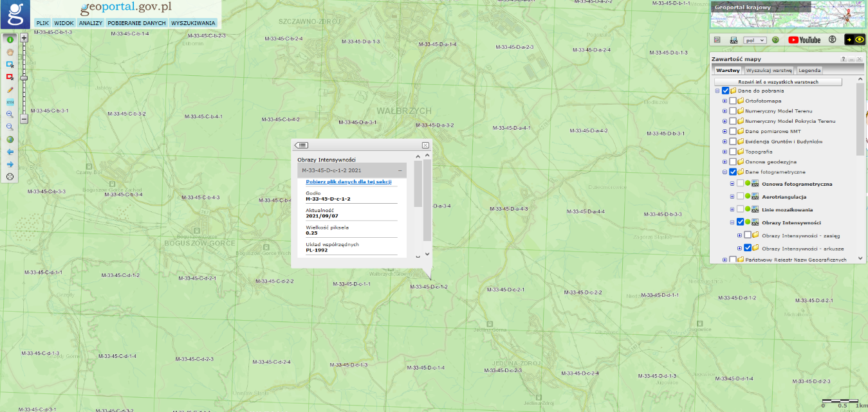Expand the Numeryczny Model Terenu tree node
The height and width of the screenshot is (412, 868).
coord(725,111)
